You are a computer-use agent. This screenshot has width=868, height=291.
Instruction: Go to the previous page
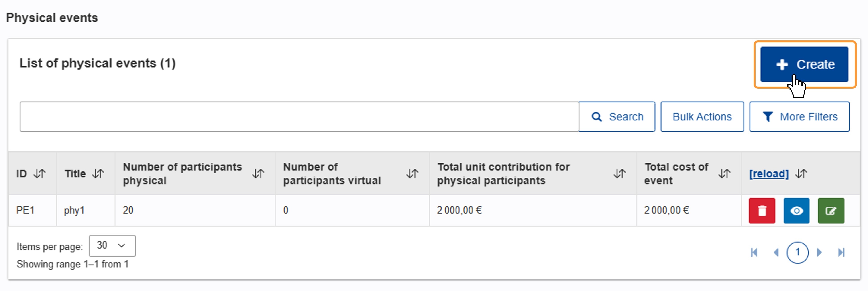click(x=776, y=252)
